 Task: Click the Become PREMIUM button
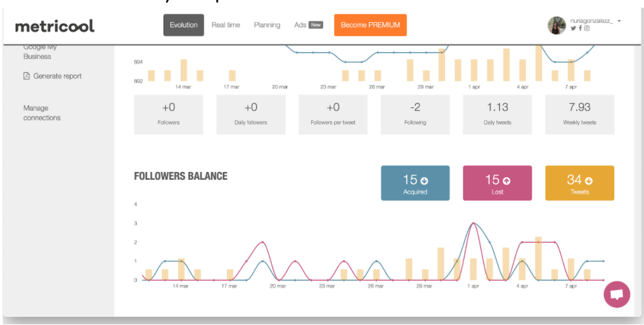tap(370, 25)
